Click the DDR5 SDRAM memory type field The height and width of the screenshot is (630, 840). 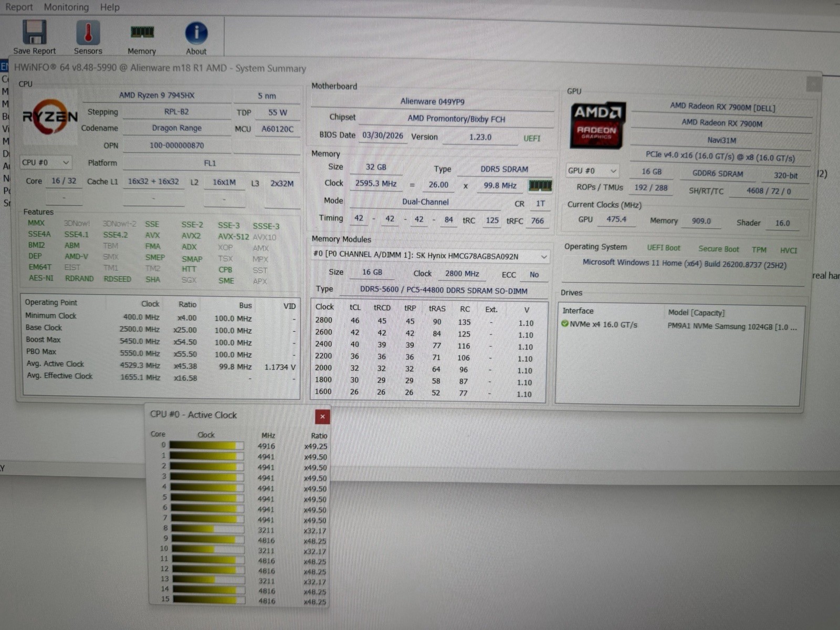click(x=504, y=169)
